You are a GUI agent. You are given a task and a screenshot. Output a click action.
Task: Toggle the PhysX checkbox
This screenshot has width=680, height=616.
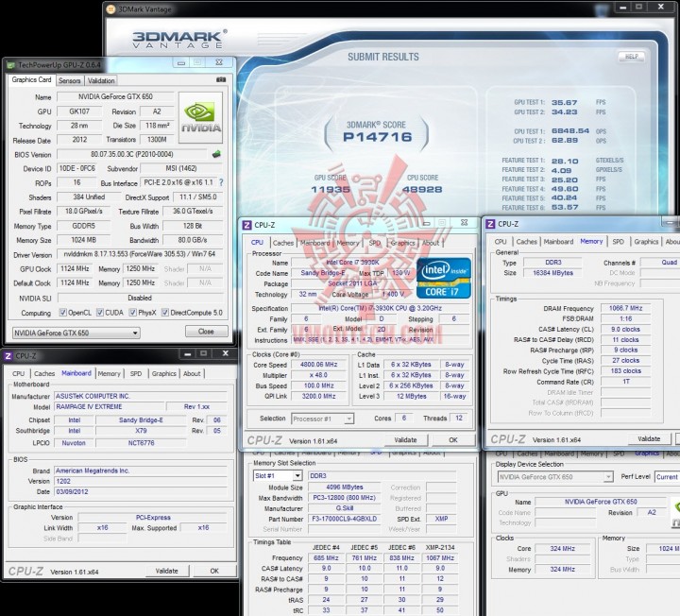point(133,313)
